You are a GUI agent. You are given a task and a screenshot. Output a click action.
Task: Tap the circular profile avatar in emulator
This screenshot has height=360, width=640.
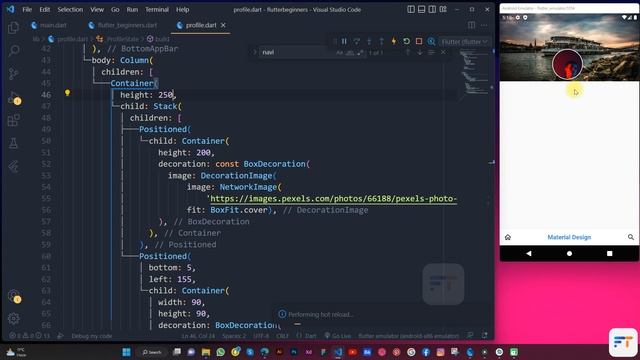[x=567, y=64]
